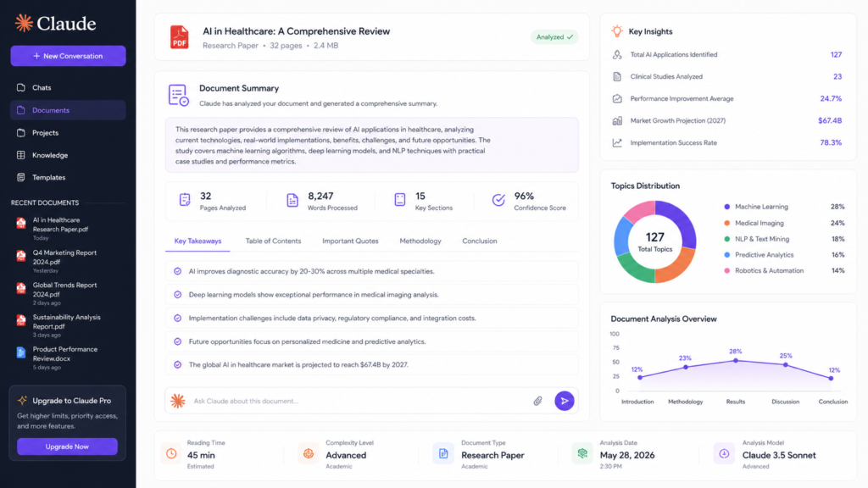Image resolution: width=868 pixels, height=488 pixels.
Task: Click the Upgrade Now button
Action: point(67,446)
